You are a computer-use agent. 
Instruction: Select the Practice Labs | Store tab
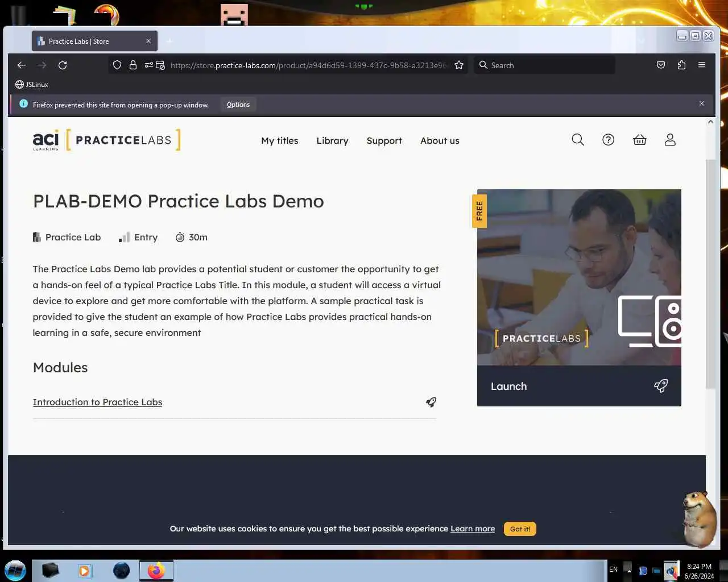pyautogui.click(x=94, y=41)
